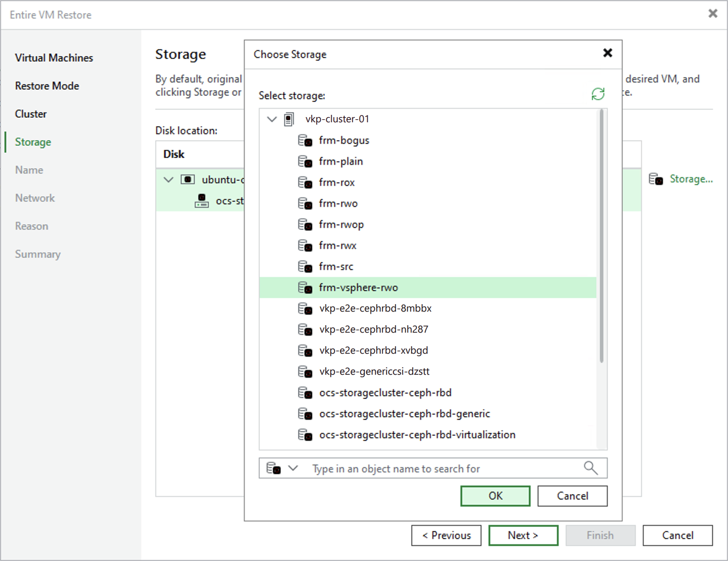Open the Network wizard step

pos(35,198)
